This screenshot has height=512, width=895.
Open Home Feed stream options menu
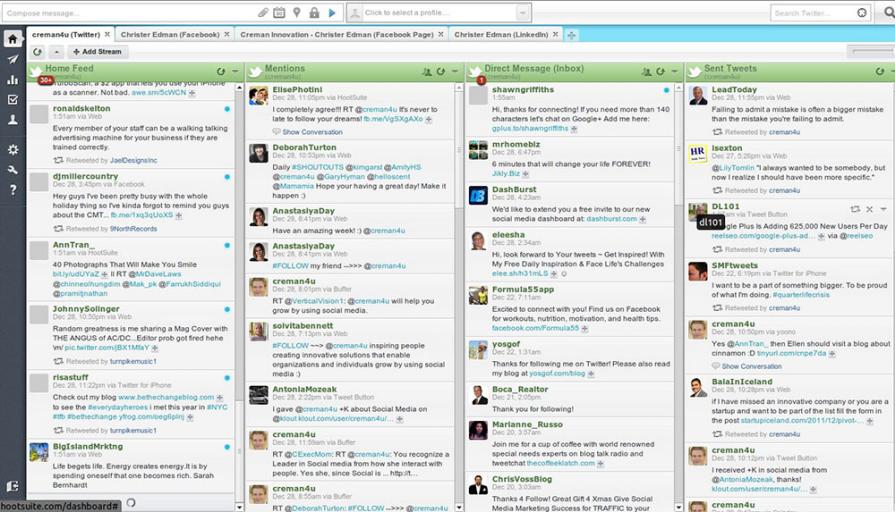[235, 71]
